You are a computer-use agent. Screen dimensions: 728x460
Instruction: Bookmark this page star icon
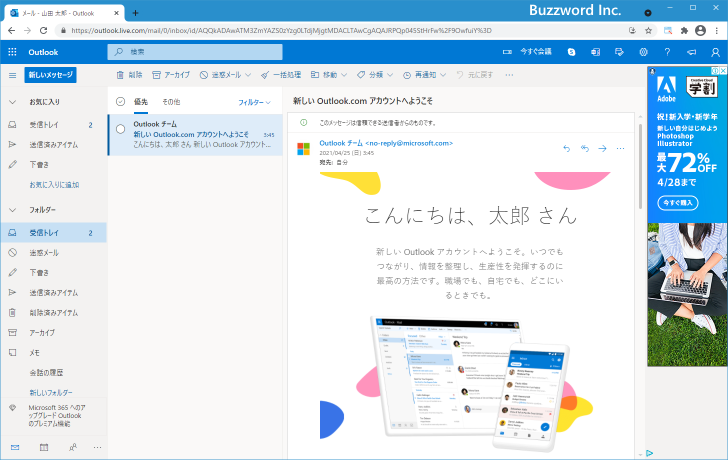click(649, 31)
